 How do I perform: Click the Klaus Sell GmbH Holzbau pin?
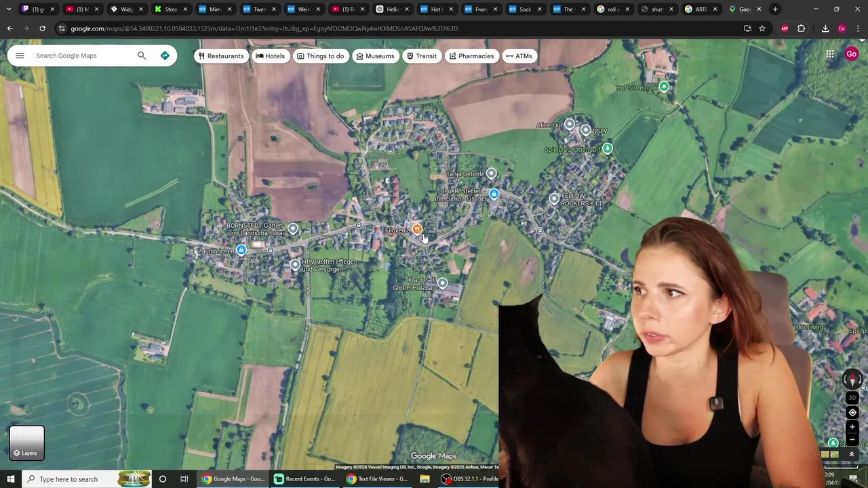(x=443, y=283)
